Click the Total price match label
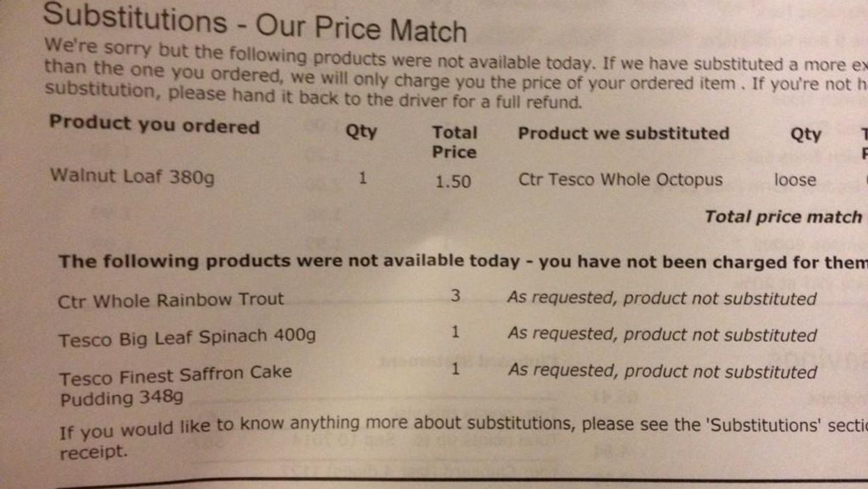This screenshot has width=868, height=489. pos(783,217)
